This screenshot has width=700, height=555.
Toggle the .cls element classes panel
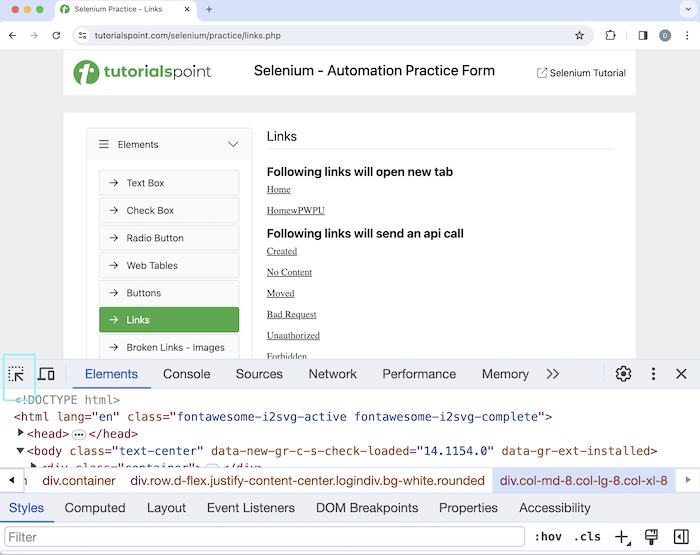click(587, 537)
